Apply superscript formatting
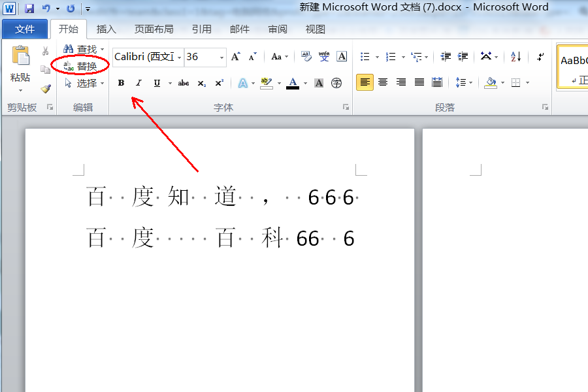The image size is (588, 392). 220,83
